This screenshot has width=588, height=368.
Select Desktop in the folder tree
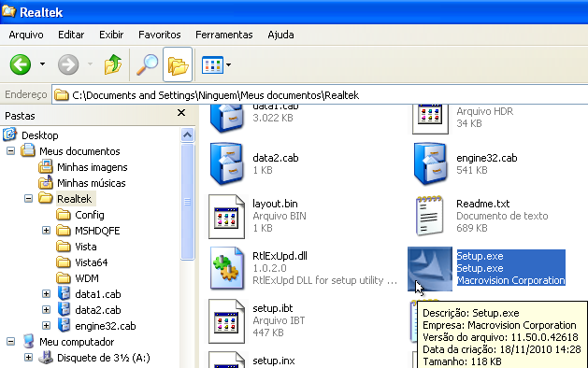click(x=40, y=135)
